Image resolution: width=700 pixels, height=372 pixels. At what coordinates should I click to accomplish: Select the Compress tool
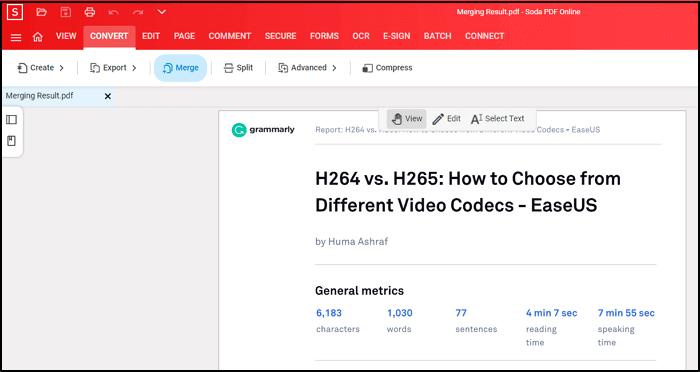[388, 68]
